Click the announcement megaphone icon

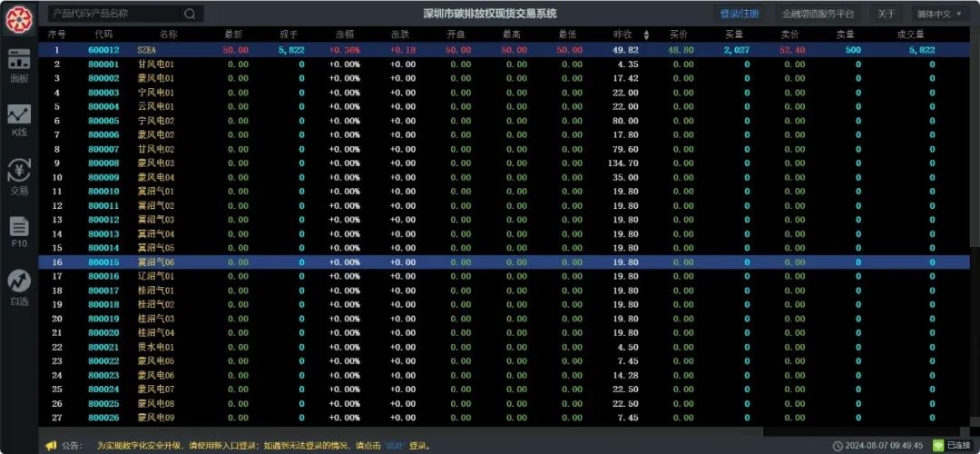(52, 446)
